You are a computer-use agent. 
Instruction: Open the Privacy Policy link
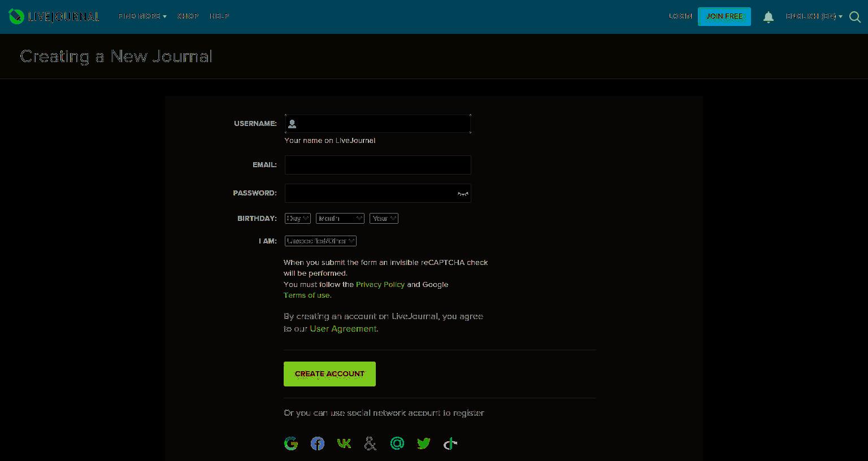click(380, 284)
